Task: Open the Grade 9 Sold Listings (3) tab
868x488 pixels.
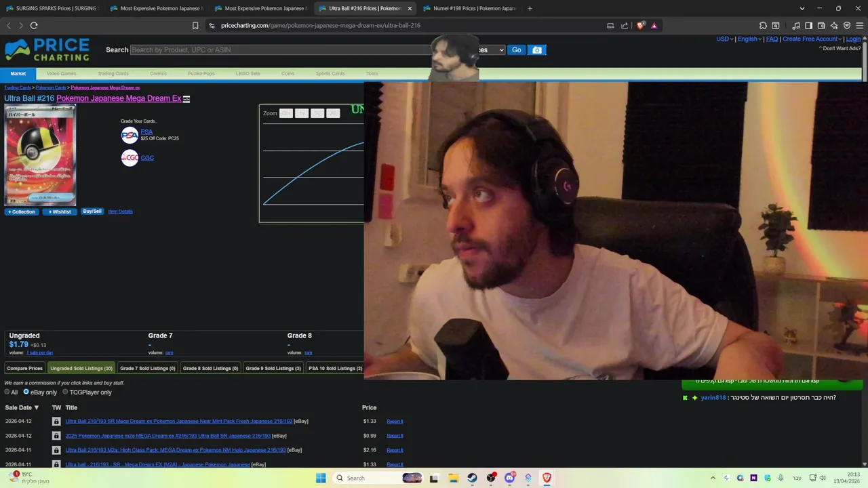Action: click(x=273, y=368)
